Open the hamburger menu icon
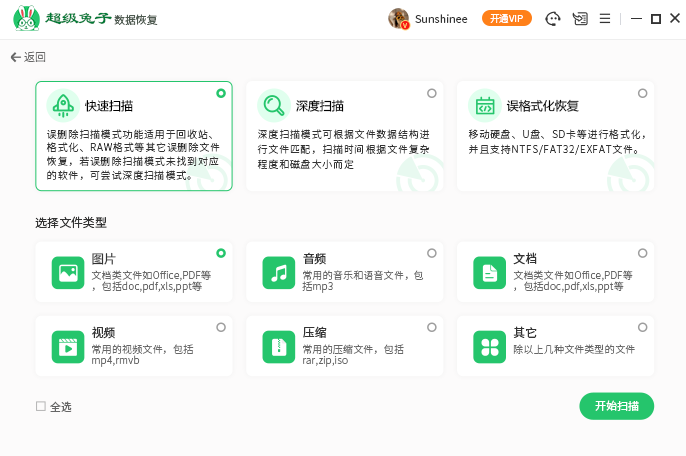The image size is (686, 456). point(605,19)
